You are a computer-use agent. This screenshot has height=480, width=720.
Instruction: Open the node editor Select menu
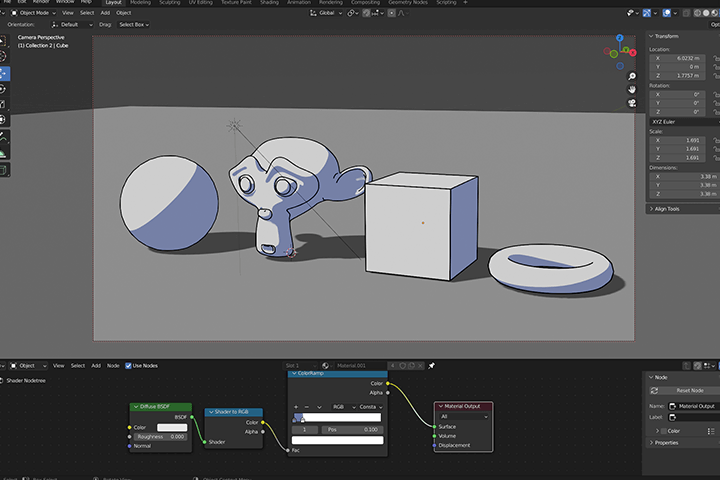click(78, 366)
